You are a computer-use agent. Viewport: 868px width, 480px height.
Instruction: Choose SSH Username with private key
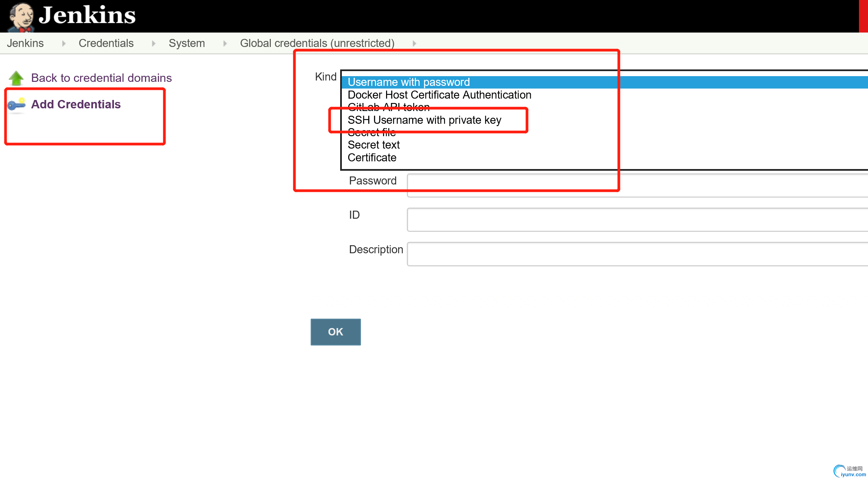click(605, 120)
